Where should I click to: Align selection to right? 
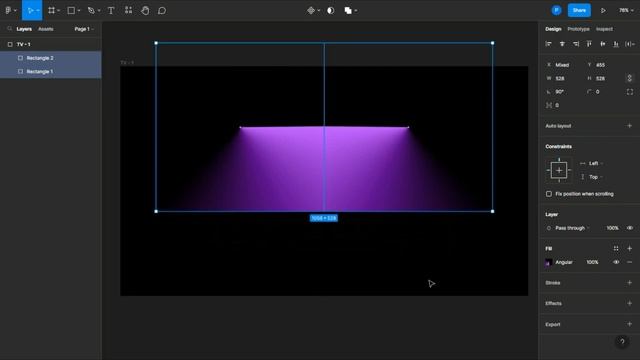576,44
